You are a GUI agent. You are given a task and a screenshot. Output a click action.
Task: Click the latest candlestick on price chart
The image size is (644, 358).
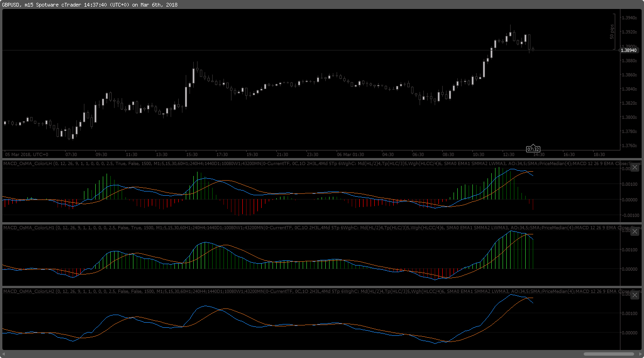[533, 49]
